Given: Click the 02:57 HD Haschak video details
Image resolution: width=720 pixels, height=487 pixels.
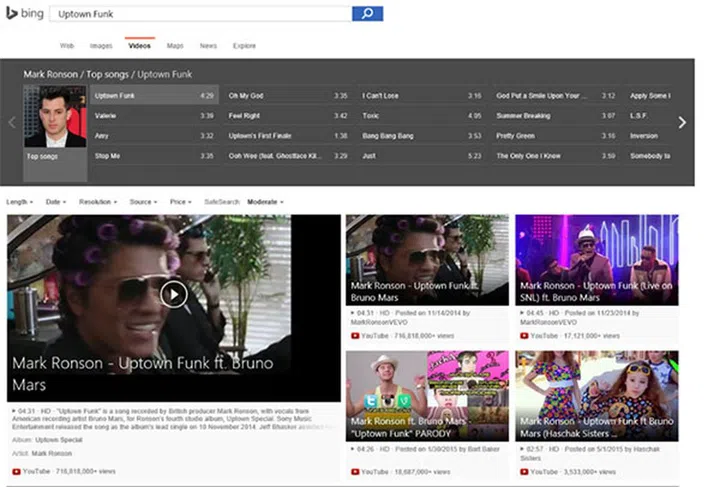Looking at the screenshot, I should pyautogui.click(x=590, y=453).
